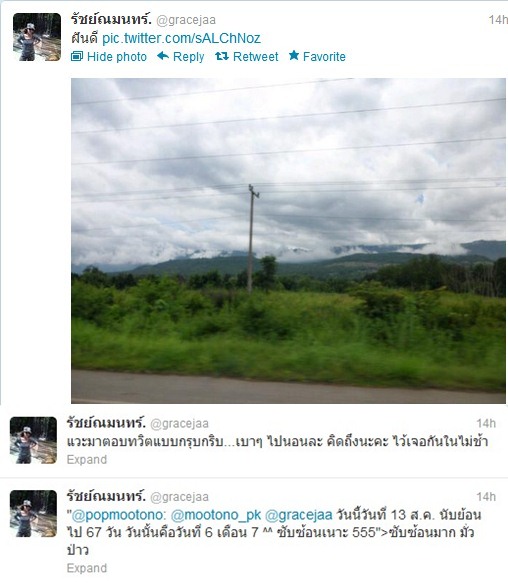This screenshot has width=508, height=586.
Task: Click the Reply text link
Action: (188, 57)
